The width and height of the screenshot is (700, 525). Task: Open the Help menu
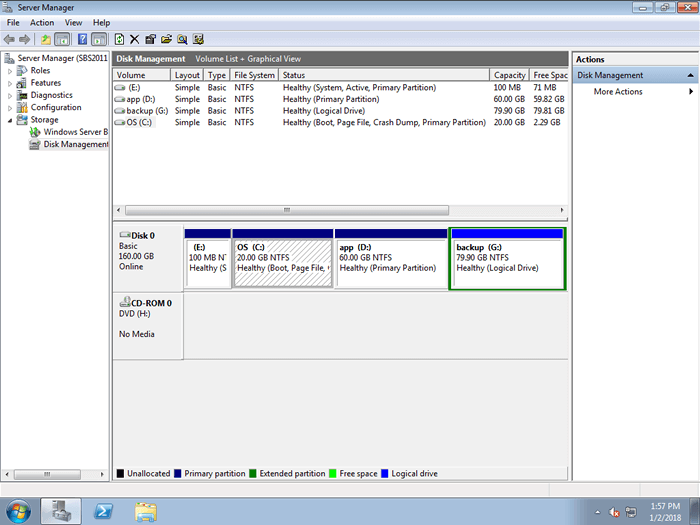point(101,22)
